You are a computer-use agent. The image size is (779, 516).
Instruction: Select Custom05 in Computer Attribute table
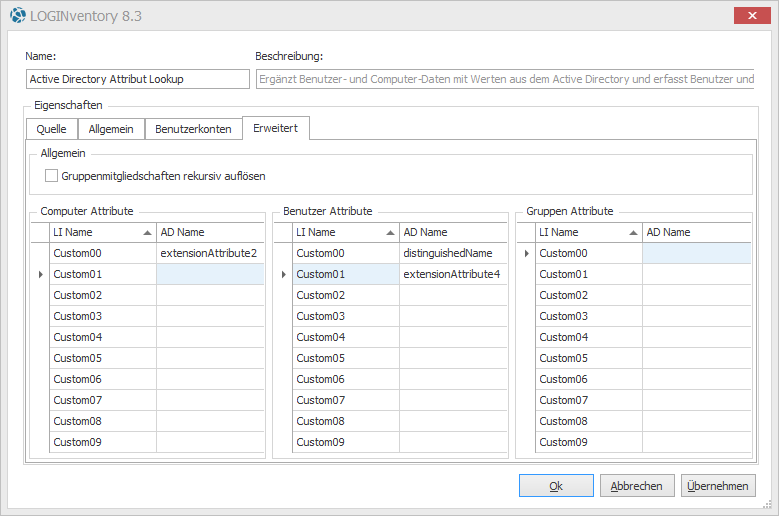pyautogui.click(x=103, y=358)
